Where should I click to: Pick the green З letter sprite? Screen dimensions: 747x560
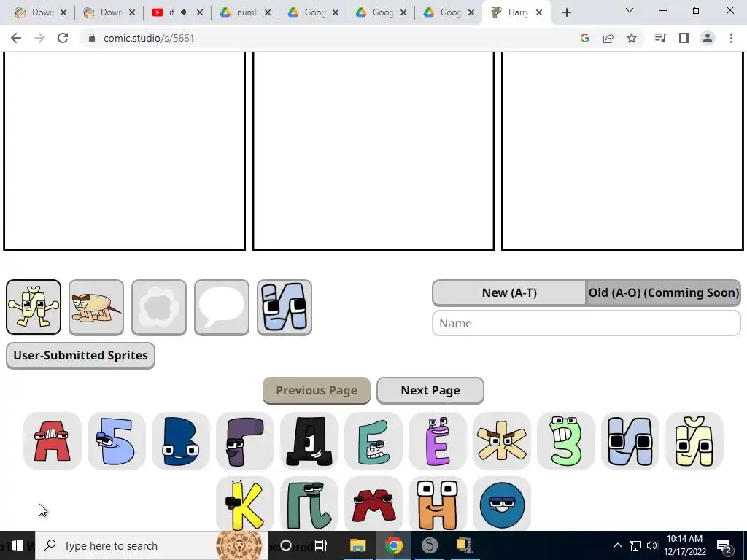tap(566, 441)
